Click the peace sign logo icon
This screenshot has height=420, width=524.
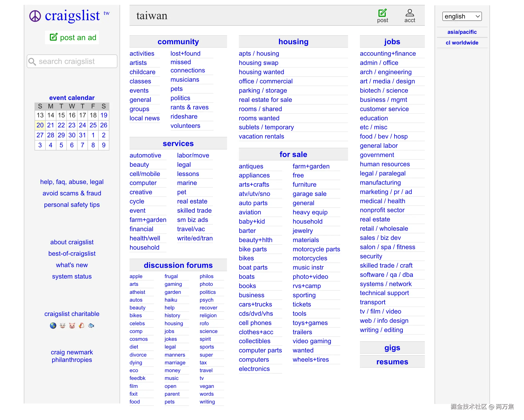pos(35,16)
